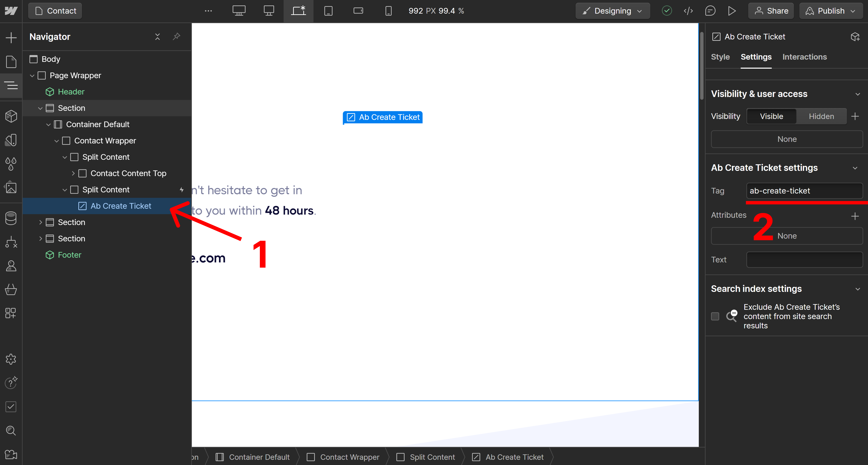Screen dimensions: 868x465
Task: Switch to the Interactions tab
Action: pos(805,57)
